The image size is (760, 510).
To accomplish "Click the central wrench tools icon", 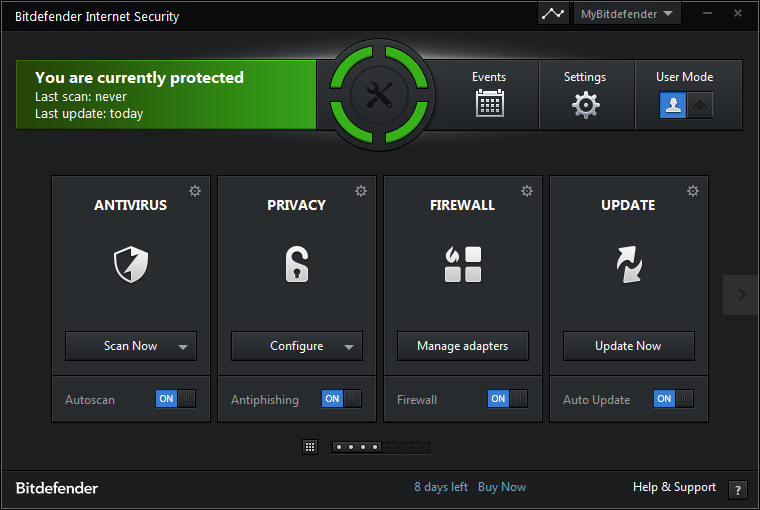I will pos(380,95).
